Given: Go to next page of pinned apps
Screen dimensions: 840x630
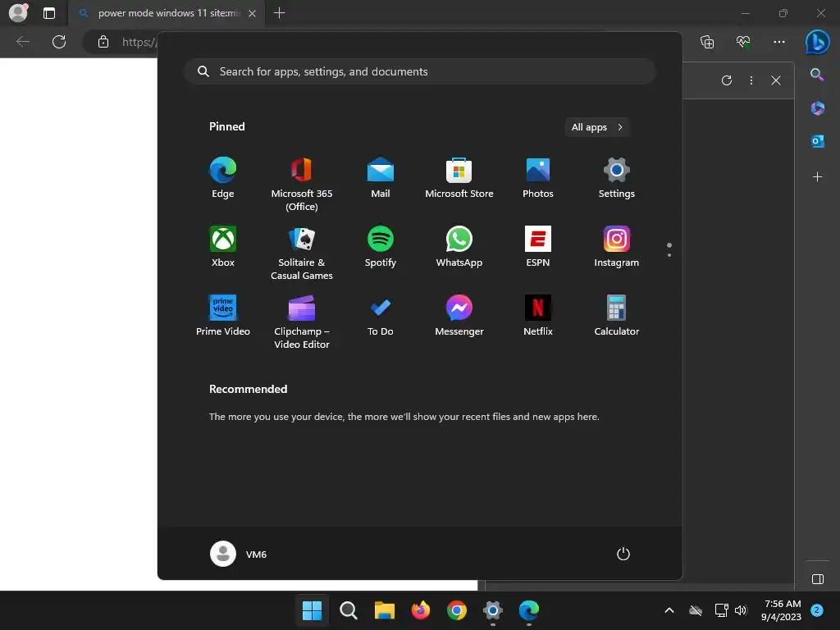Looking at the screenshot, I should tap(669, 255).
